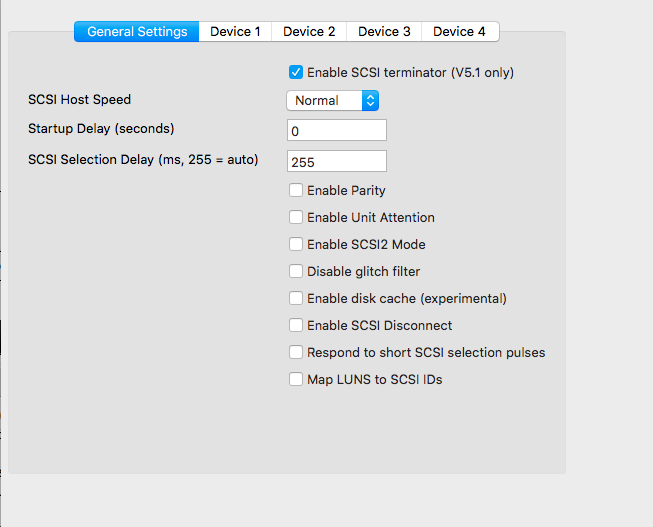Screen dimensions: 653x527
Task: Enable Map LUNS to SCSI IDs
Action: pos(296,379)
